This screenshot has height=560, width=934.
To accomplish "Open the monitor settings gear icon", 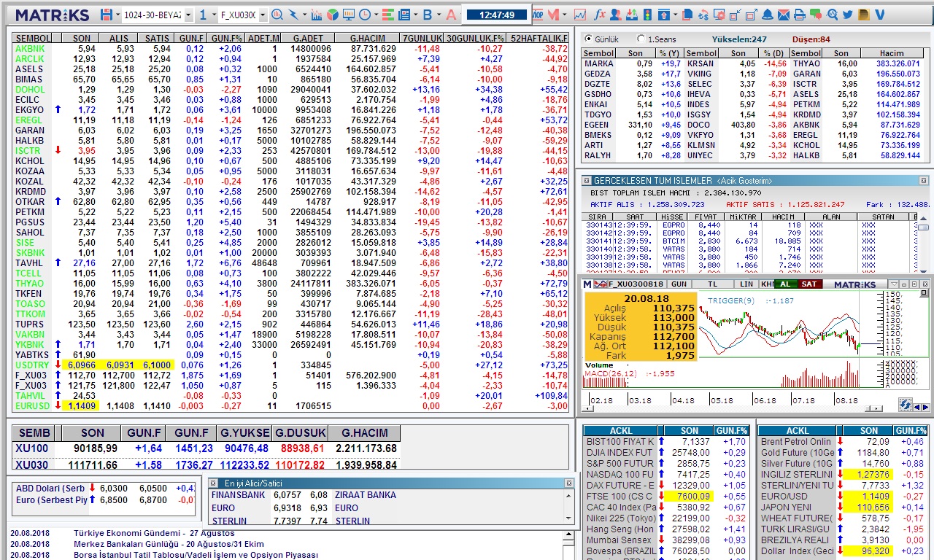I will pyautogui.click(x=719, y=15).
